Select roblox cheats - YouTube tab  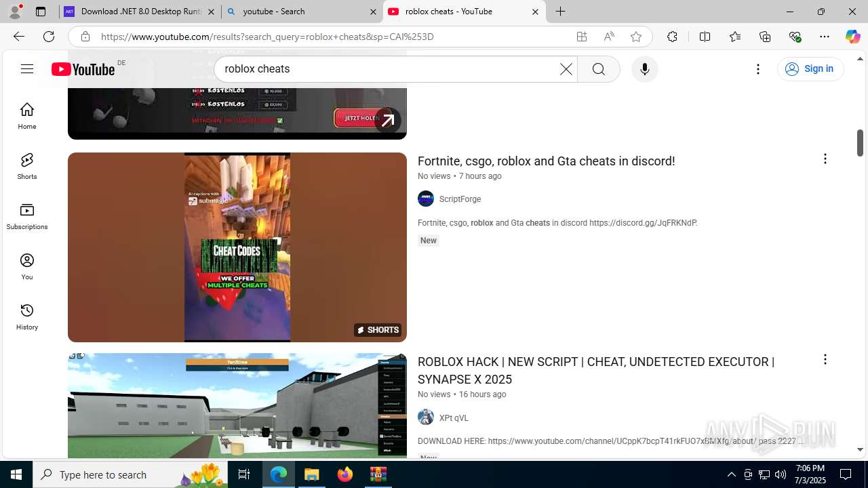pyautogui.click(x=465, y=12)
